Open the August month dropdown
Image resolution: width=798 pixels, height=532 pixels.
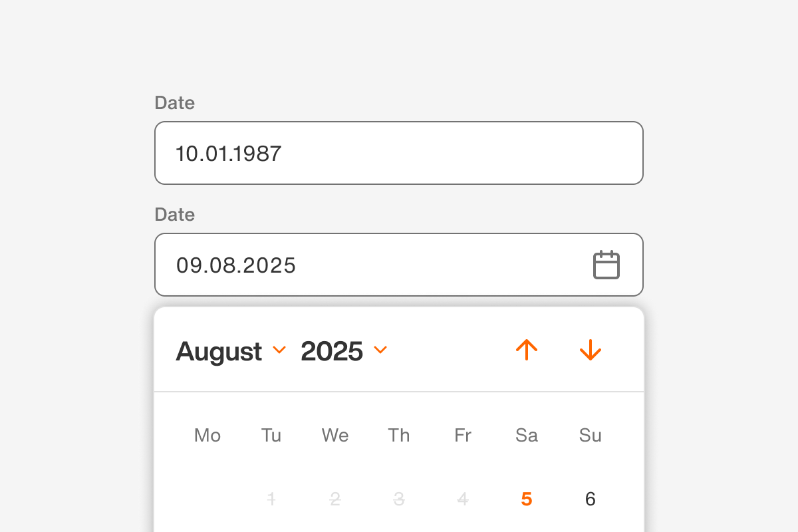(x=230, y=351)
